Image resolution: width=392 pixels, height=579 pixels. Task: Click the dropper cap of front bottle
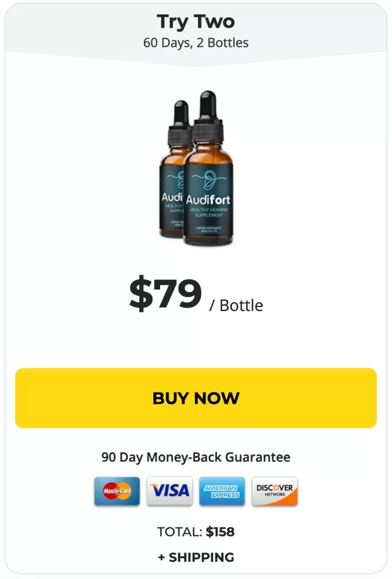tap(208, 115)
